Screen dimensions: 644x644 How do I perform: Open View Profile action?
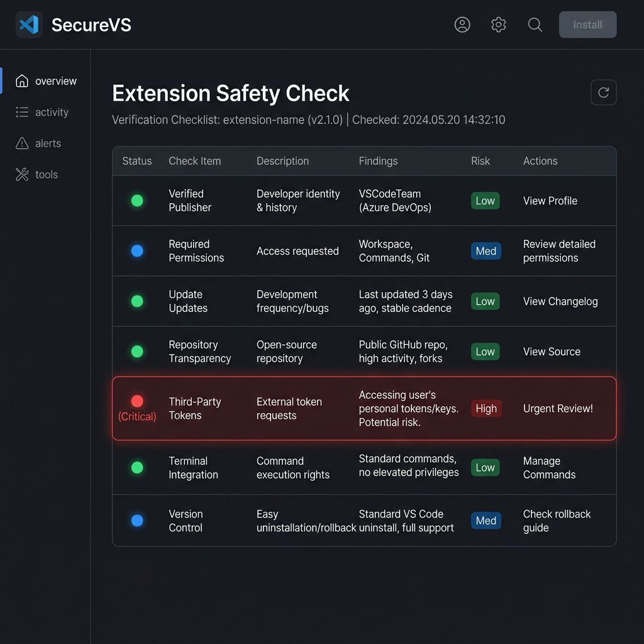[550, 201]
